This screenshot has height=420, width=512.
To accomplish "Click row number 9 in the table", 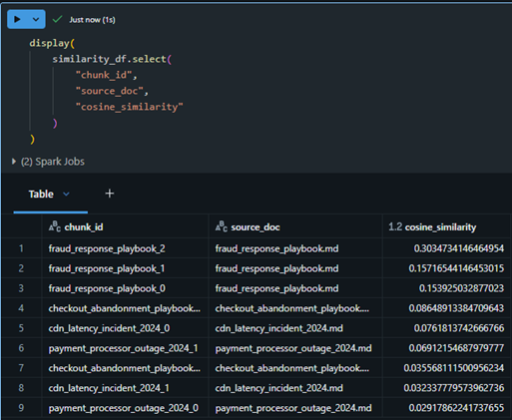I will [x=21, y=408].
